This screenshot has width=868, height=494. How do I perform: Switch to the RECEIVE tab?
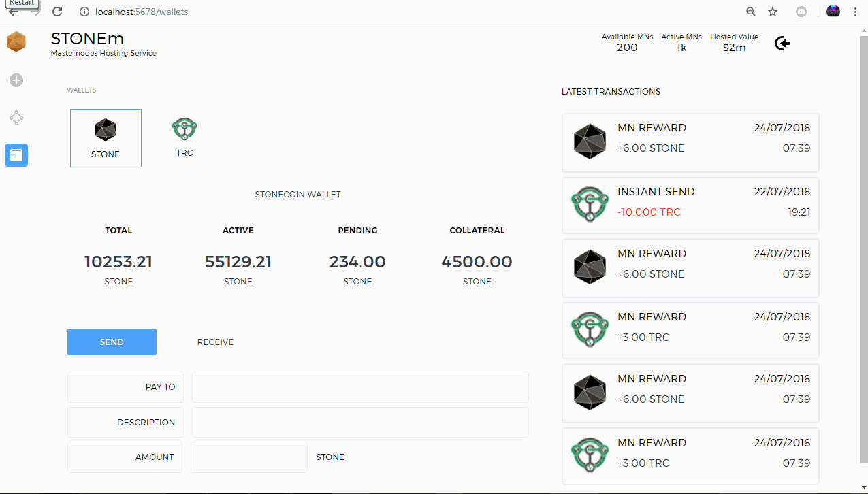(215, 342)
